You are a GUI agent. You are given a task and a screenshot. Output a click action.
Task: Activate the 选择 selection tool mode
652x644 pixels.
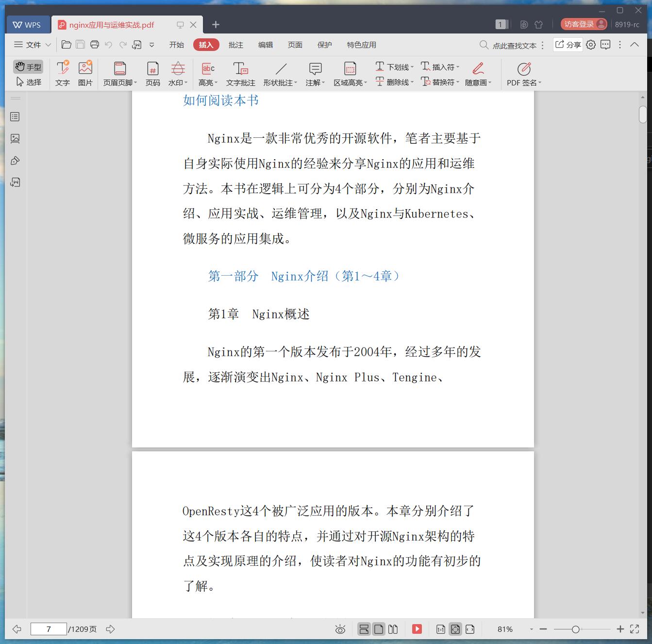pos(28,82)
